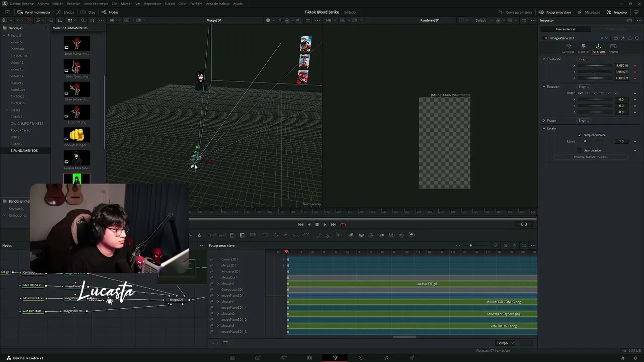Toggle the Panel multimedia media pool button
This screenshot has width=644, height=362.
pyautogui.click(x=33, y=12)
